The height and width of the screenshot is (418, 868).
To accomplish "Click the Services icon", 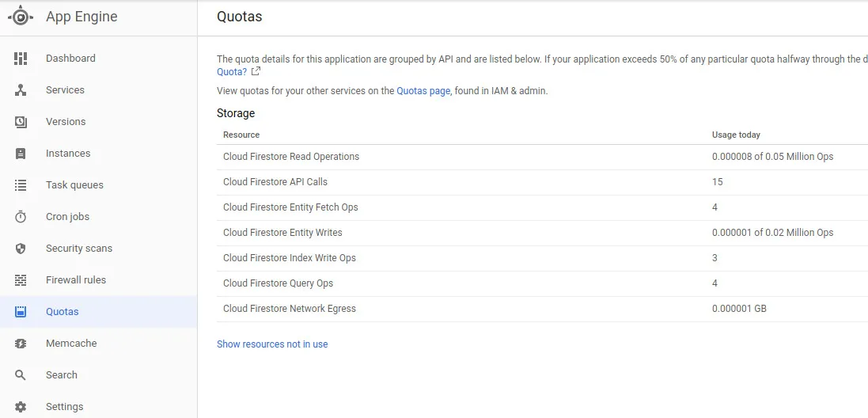I will coord(21,90).
